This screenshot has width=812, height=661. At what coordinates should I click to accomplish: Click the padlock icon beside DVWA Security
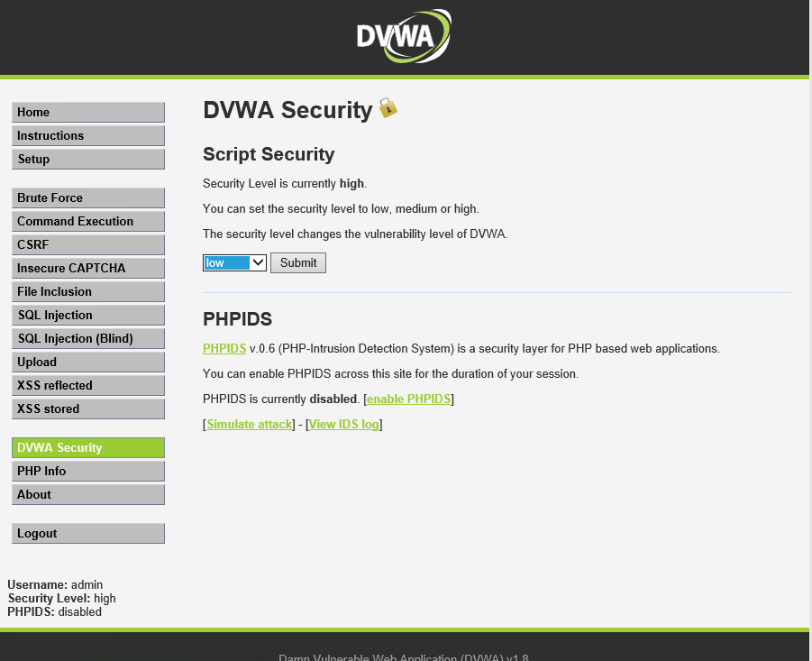pos(388,107)
